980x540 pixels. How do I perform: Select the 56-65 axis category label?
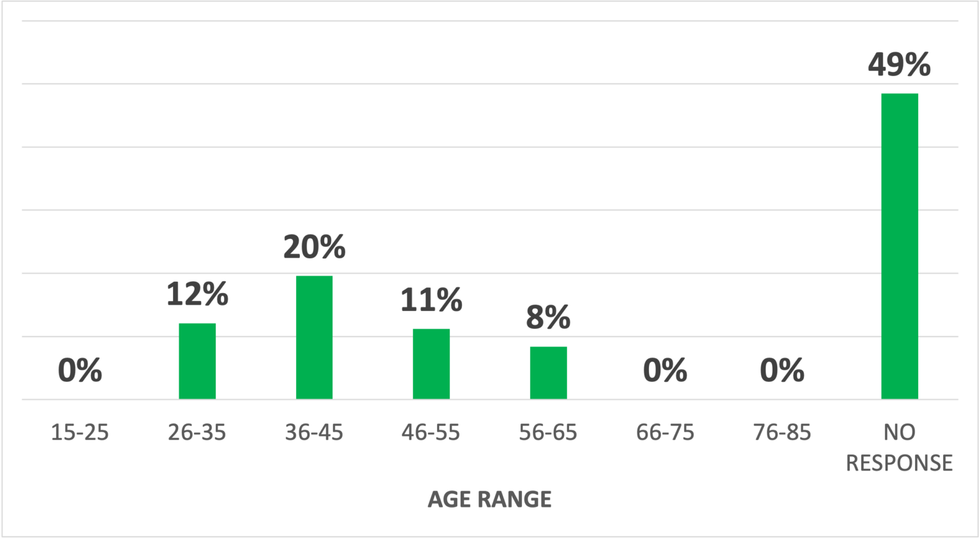point(548,433)
